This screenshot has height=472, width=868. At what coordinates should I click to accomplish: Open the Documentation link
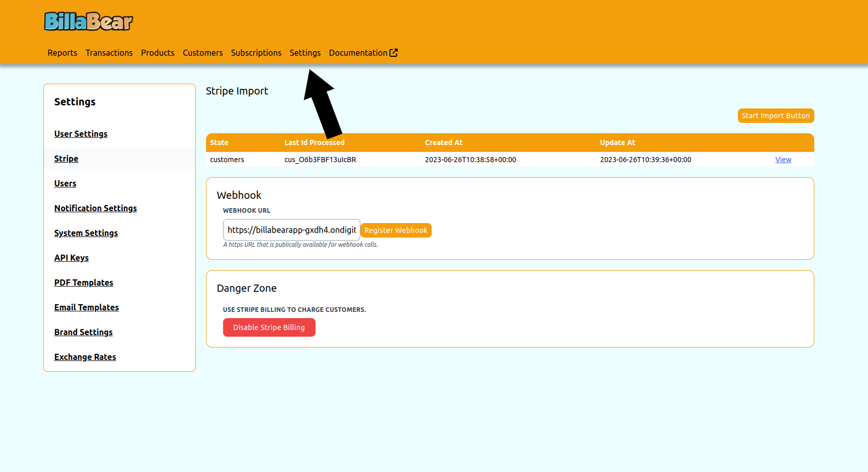tap(363, 53)
